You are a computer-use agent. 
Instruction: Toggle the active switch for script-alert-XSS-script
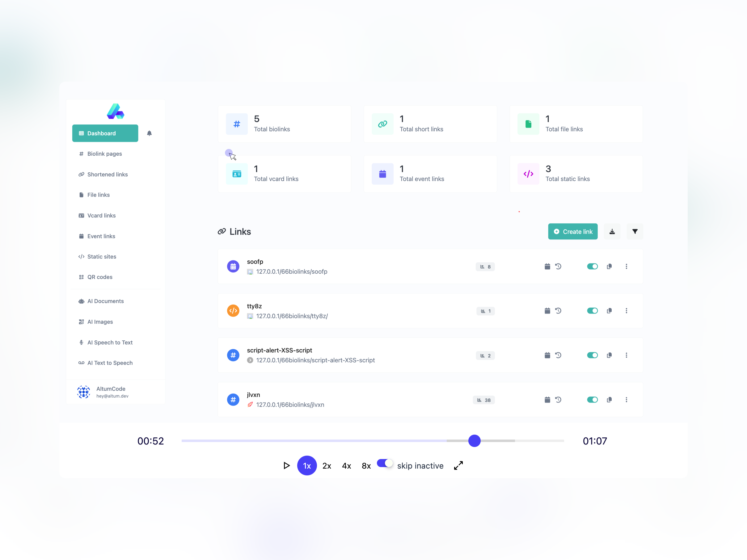tap(592, 355)
